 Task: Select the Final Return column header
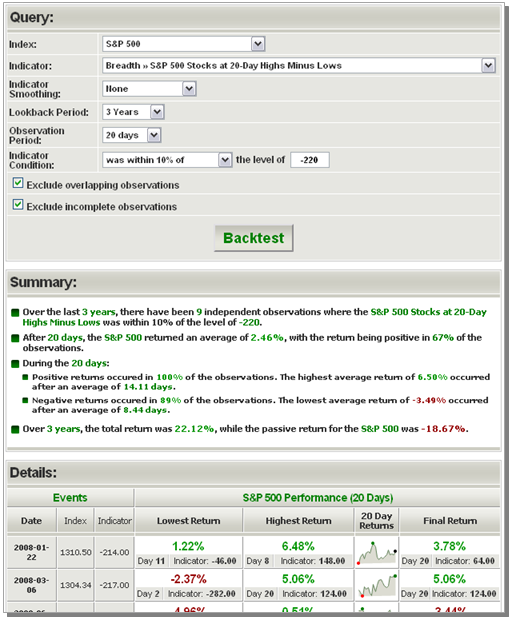(450, 520)
